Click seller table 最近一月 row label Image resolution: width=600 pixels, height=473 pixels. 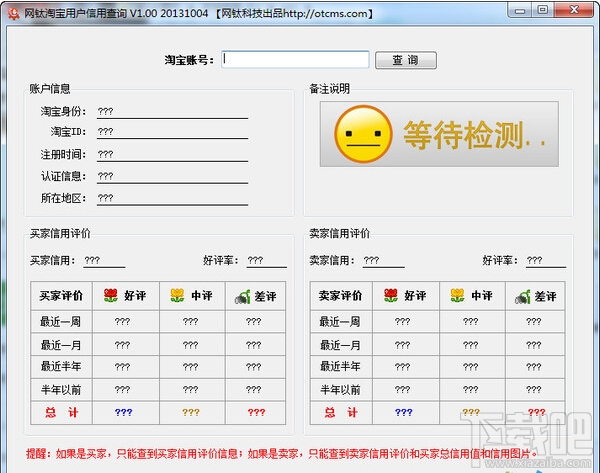[340, 345]
